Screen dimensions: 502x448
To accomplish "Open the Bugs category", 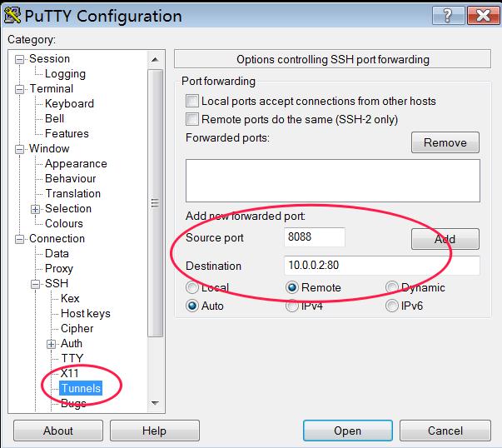I will pyautogui.click(x=73, y=403).
